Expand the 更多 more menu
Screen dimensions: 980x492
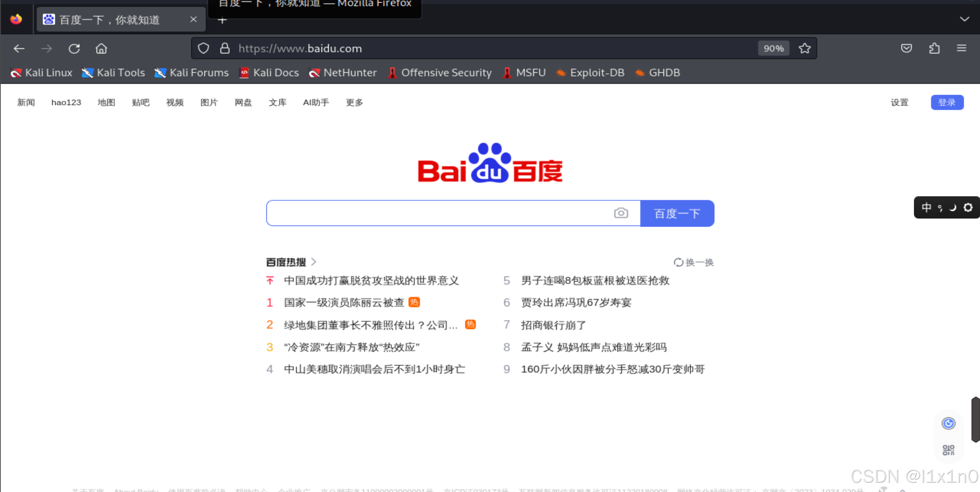coord(354,102)
